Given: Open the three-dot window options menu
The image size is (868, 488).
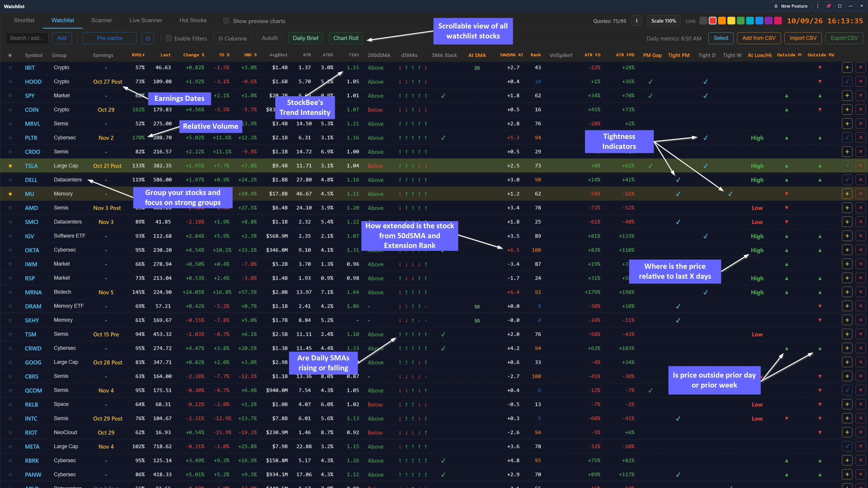Looking at the screenshot, I should 817,6.
